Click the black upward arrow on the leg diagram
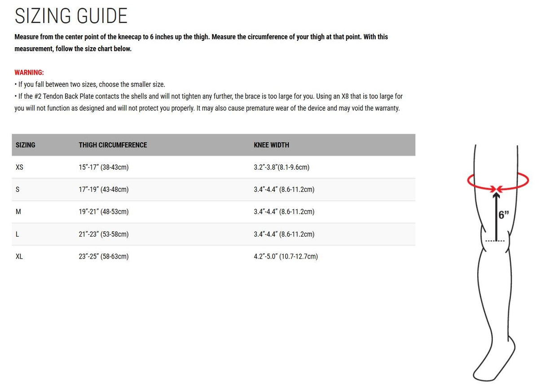The width and height of the screenshot is (545, 392). [x=496, y=216]
